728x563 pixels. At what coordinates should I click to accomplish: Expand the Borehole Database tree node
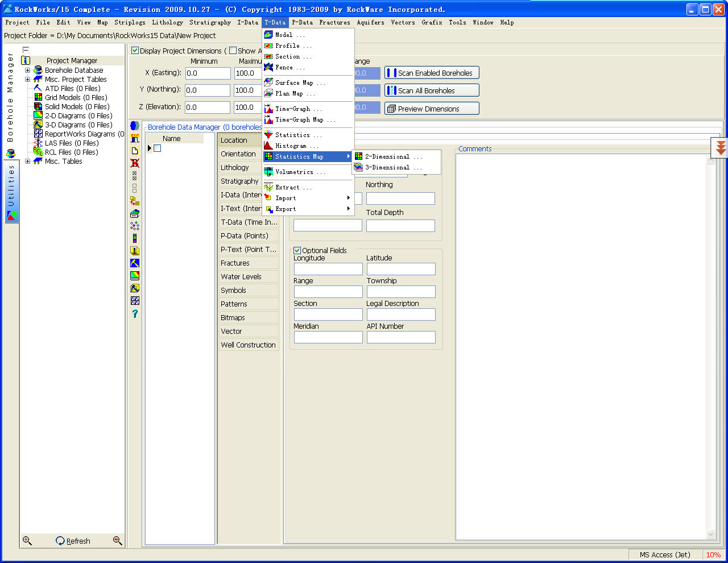[27, 71]
